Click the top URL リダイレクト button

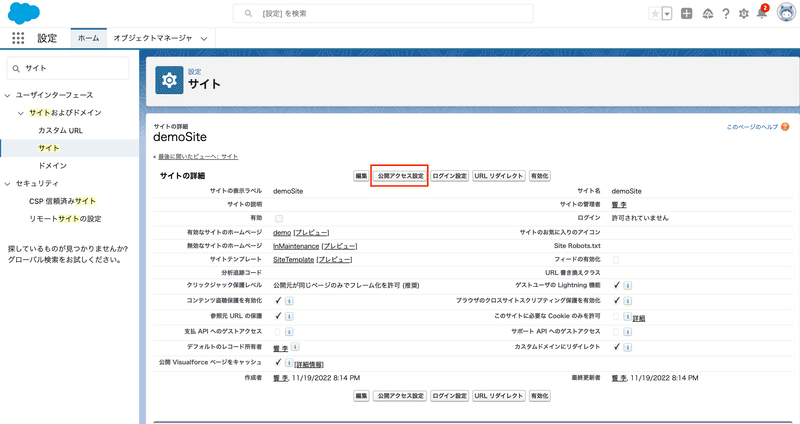tap(498, 176)
